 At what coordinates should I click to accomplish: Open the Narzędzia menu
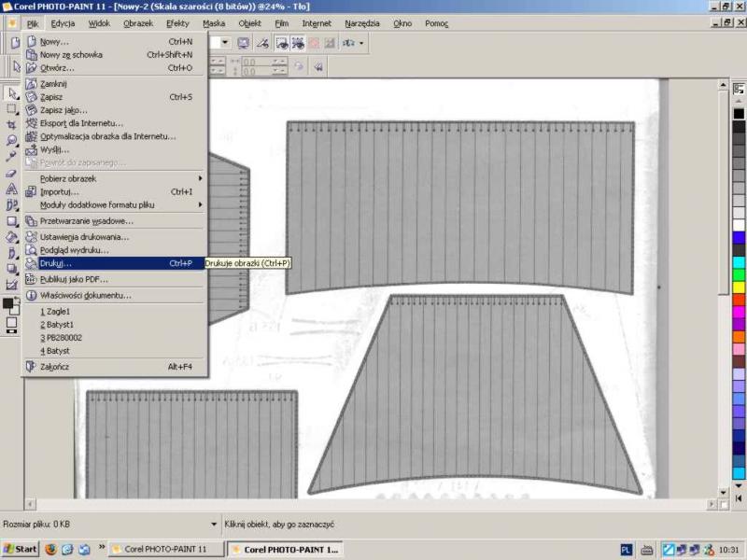tap(362, 23)
